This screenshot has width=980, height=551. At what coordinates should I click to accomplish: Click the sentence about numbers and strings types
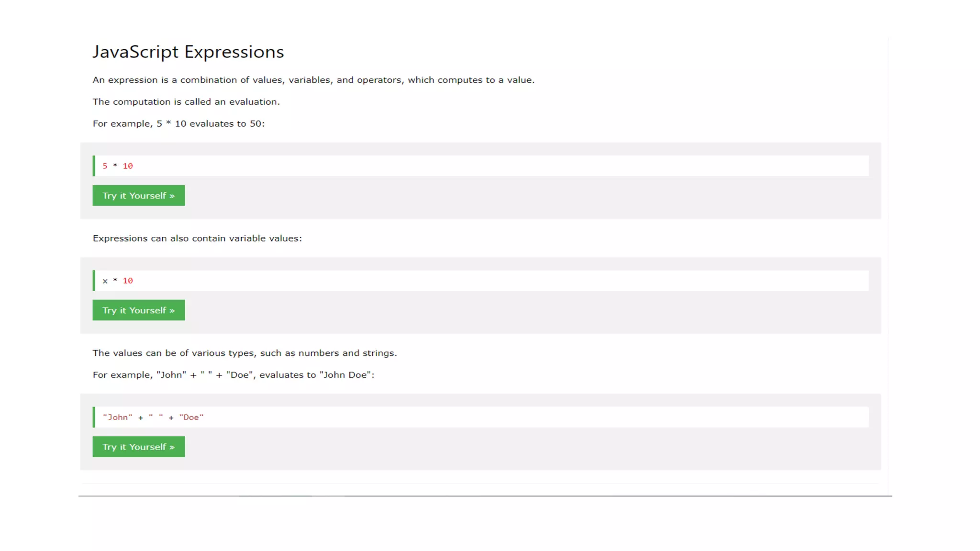tap(245, 353)
